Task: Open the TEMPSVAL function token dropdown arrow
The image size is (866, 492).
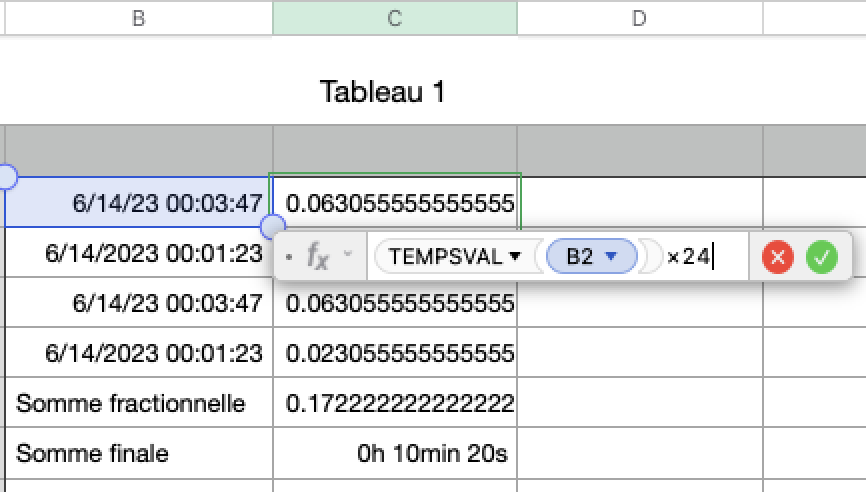Action: pyautogui.click(x=515, y=257)
